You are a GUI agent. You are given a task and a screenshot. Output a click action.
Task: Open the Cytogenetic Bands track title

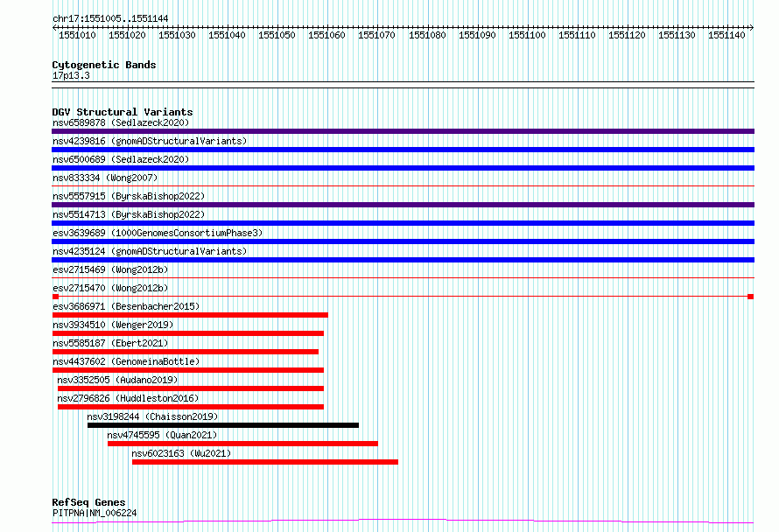(x=104, y=65)
